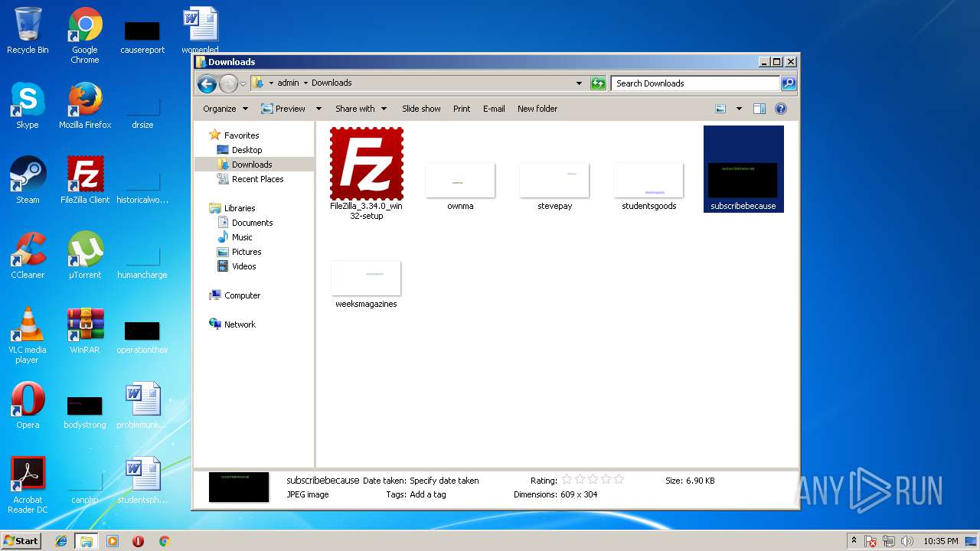Open Recent Places in the navigation pane
This screenshot has height=551, width=980.
[x=257, y=179]
